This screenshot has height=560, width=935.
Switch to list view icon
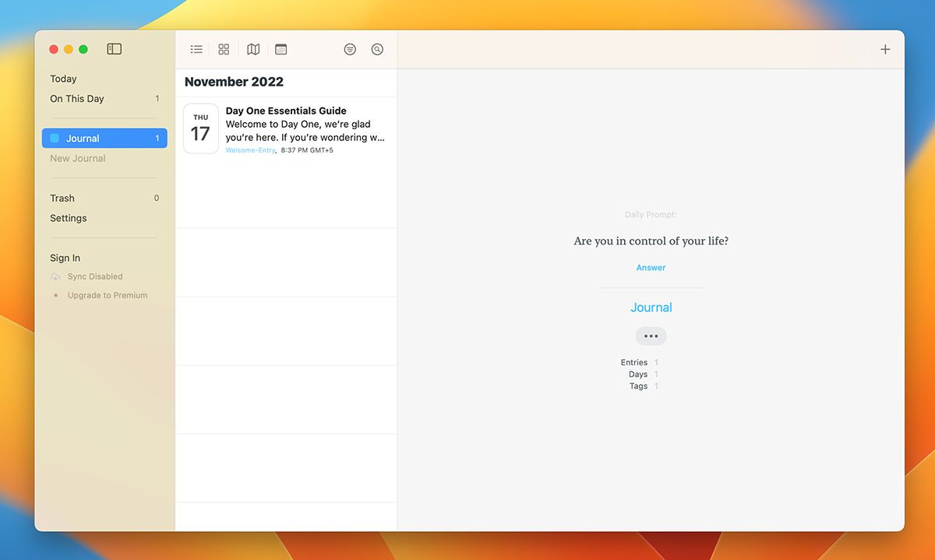(196, 49)
